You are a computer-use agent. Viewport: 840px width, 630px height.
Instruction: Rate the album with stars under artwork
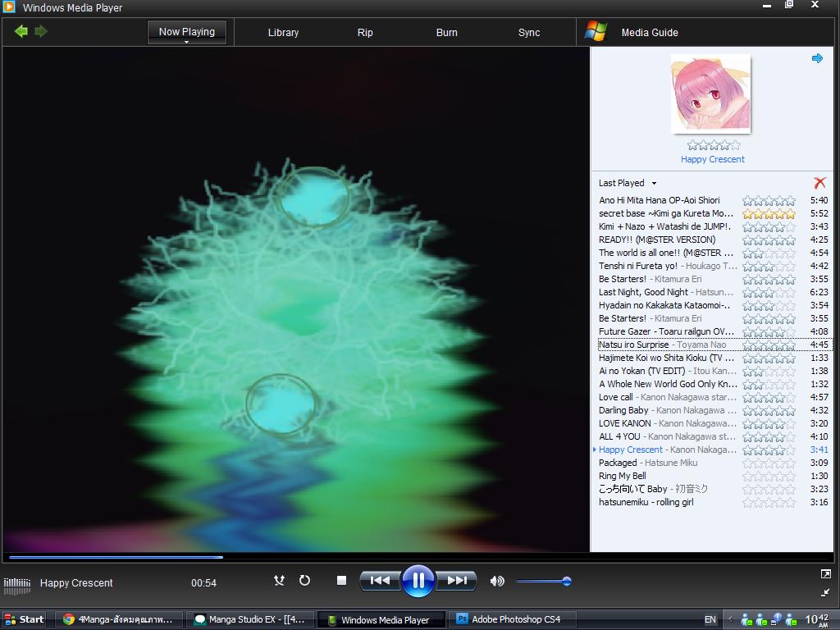point(714,145)
